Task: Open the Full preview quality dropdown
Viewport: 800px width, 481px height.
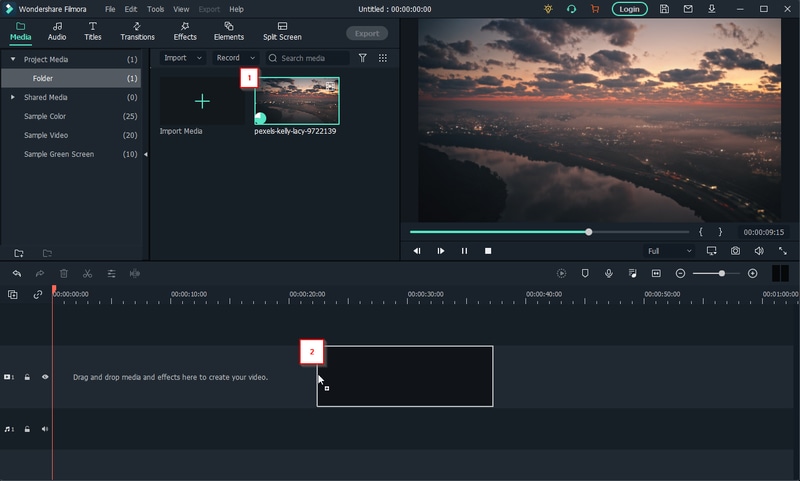Action: pos(669,251)
